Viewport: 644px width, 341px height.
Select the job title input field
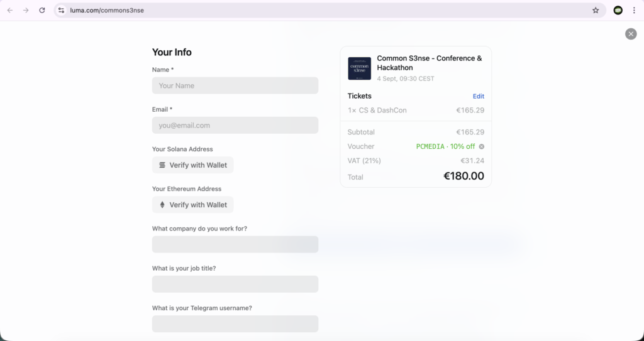tap(235, 284)
